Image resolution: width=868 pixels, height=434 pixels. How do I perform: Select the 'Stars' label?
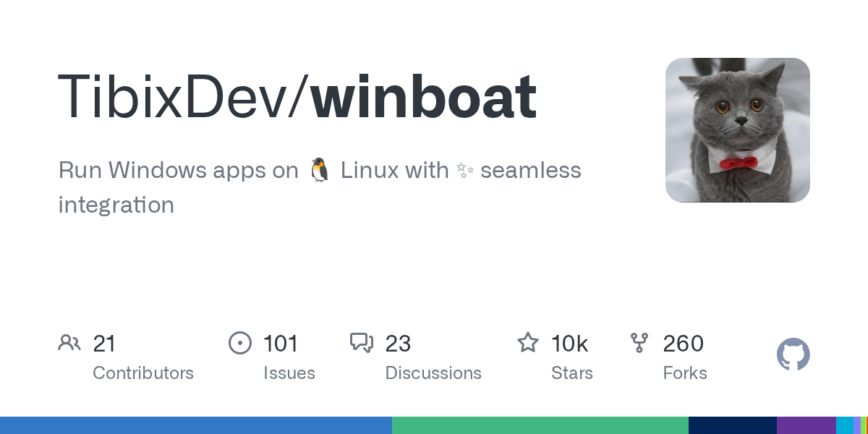[x=571, y=373]
